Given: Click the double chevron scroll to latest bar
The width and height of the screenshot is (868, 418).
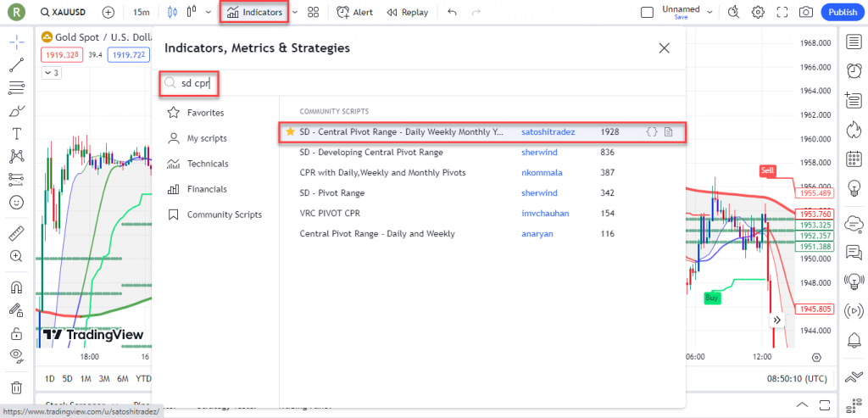Looking at the screenshot, I should point(776,320).
